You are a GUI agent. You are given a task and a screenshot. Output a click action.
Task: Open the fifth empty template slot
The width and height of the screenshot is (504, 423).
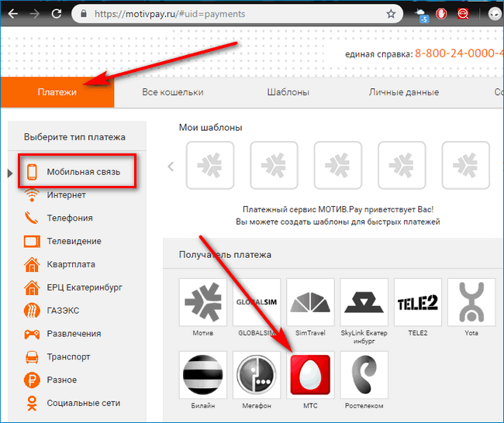pyautogui.click(x=466, y=166)
